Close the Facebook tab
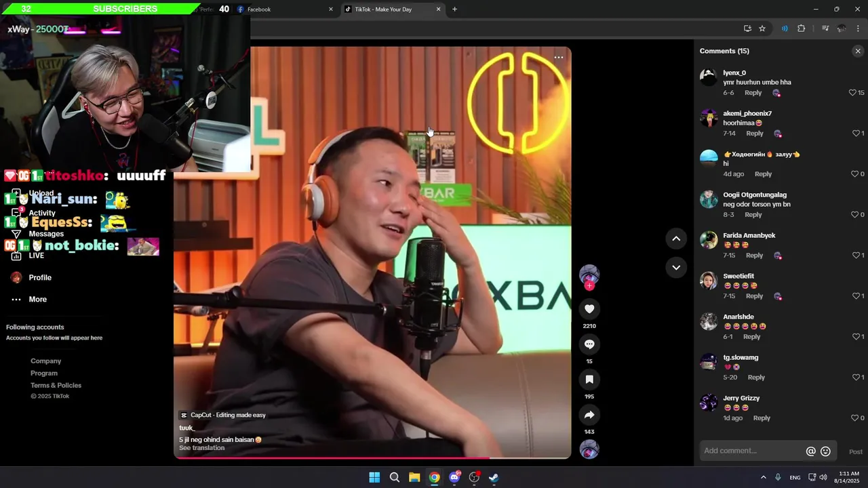This screenshot has width=868, height=488. pos(331,9)
